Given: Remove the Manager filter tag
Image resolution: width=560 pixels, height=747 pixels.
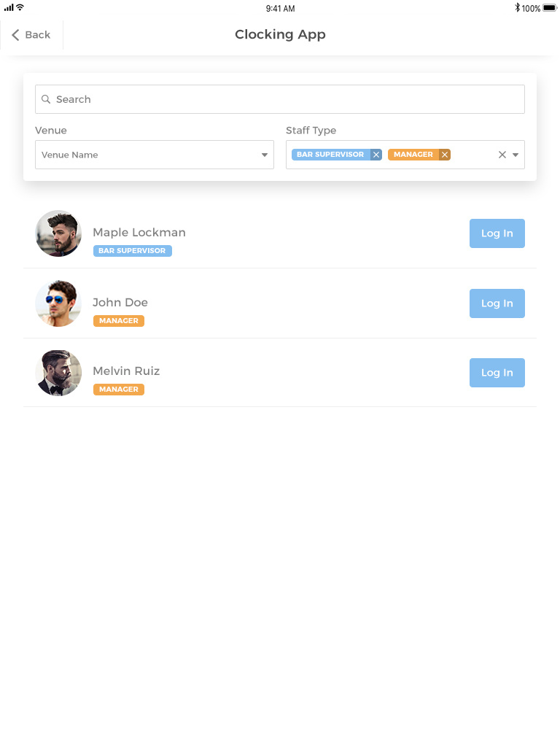Looking at the screenshot, I should pos(445,155).
